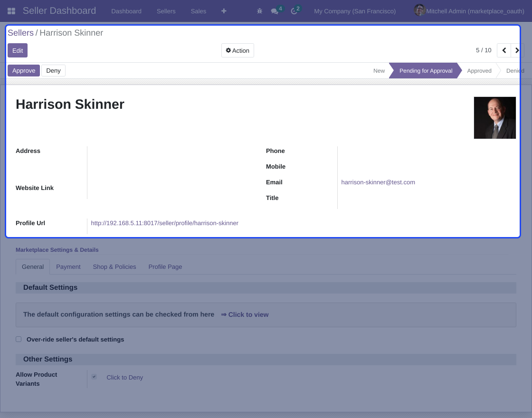Select the New status stage

click(379, 71)
